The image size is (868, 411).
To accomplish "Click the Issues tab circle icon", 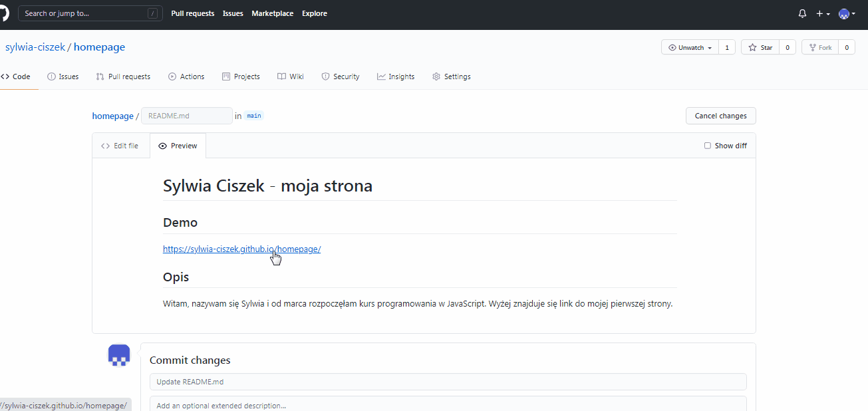I will coord(51,76).
